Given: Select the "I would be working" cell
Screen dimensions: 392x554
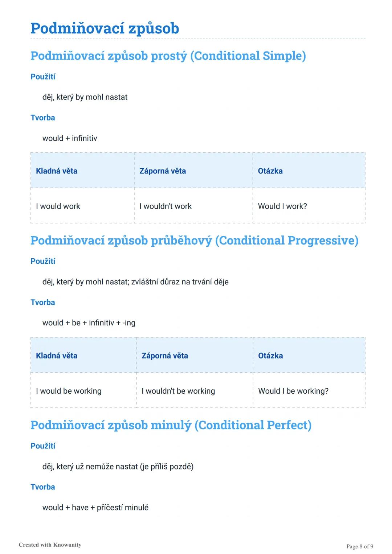Looking at the screenshot, I should click(69, 391).
